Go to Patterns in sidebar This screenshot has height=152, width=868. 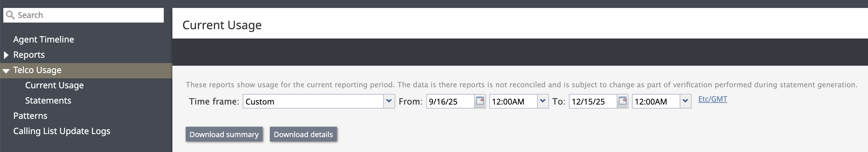pos(30,115)
